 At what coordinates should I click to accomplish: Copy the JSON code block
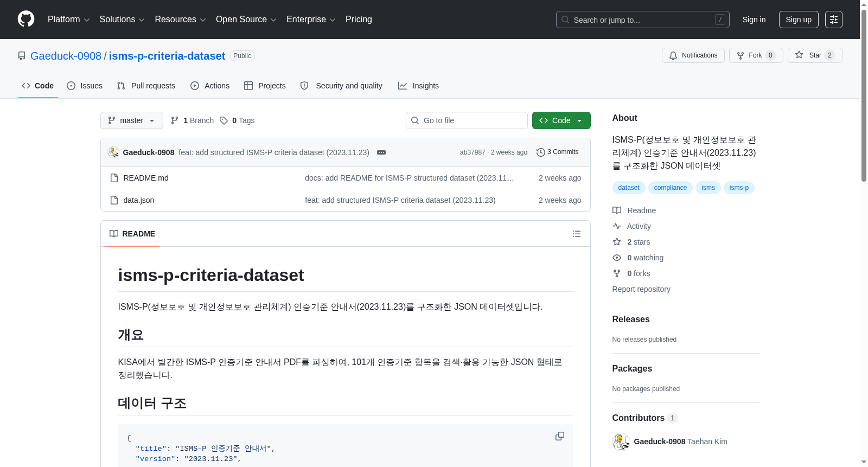click(560, 436)
